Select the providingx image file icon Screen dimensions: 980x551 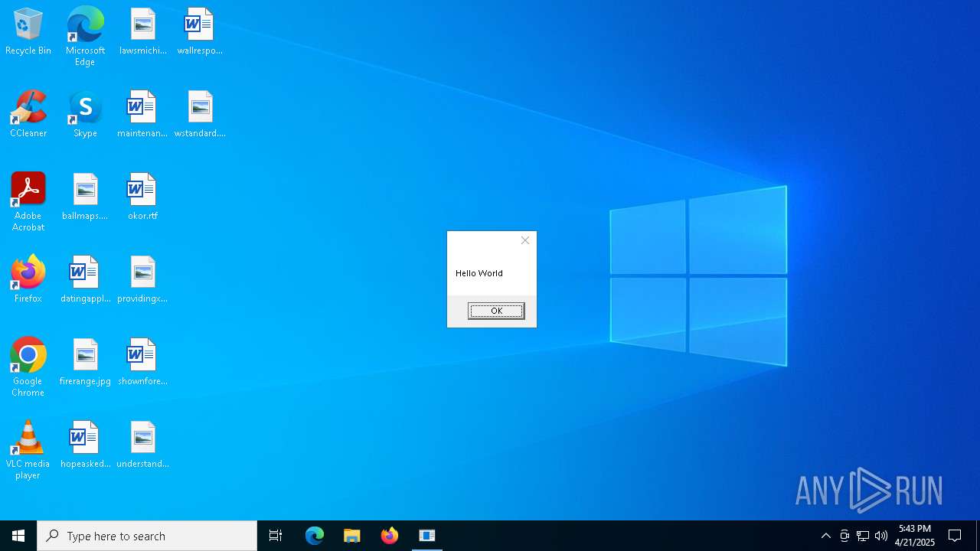[142, 280]
